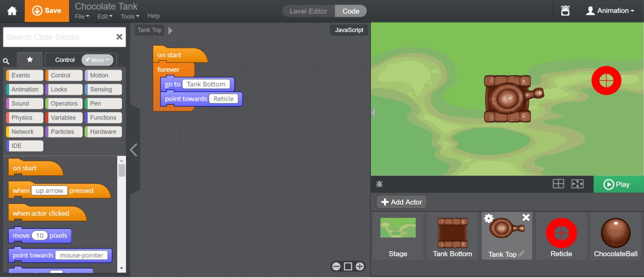
Task: Switch to Code mode
Action: point(351,11)
